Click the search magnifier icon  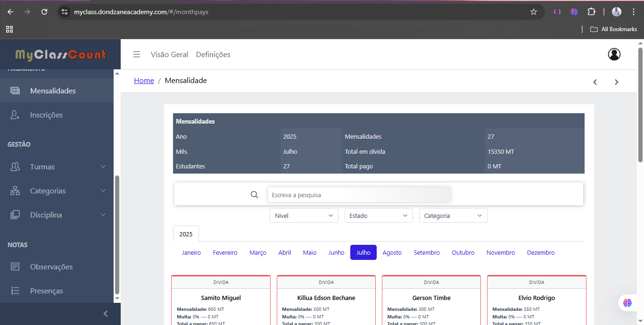coord(255,195)
